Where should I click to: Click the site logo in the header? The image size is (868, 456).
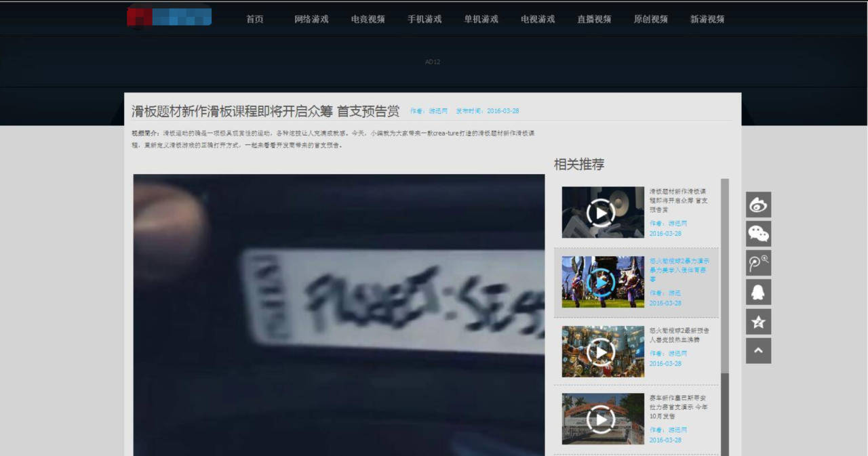pyautogui.click(x=169, y=16)
